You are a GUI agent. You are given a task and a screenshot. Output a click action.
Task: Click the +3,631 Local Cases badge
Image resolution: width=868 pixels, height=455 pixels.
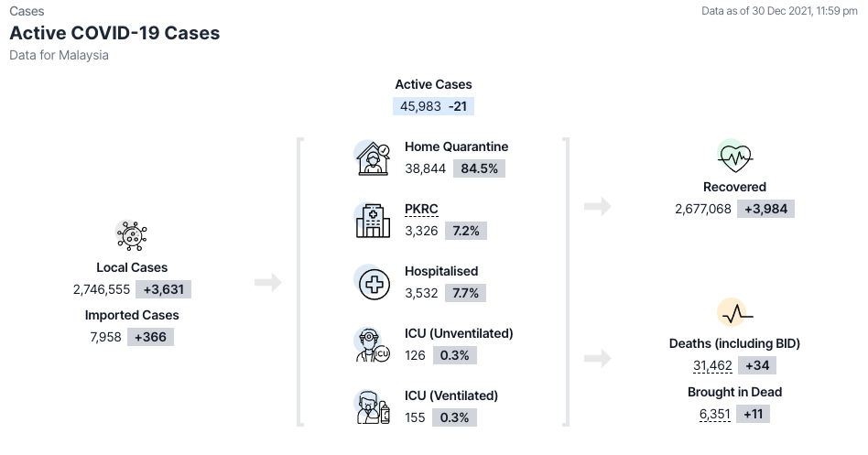coord(164,289)
